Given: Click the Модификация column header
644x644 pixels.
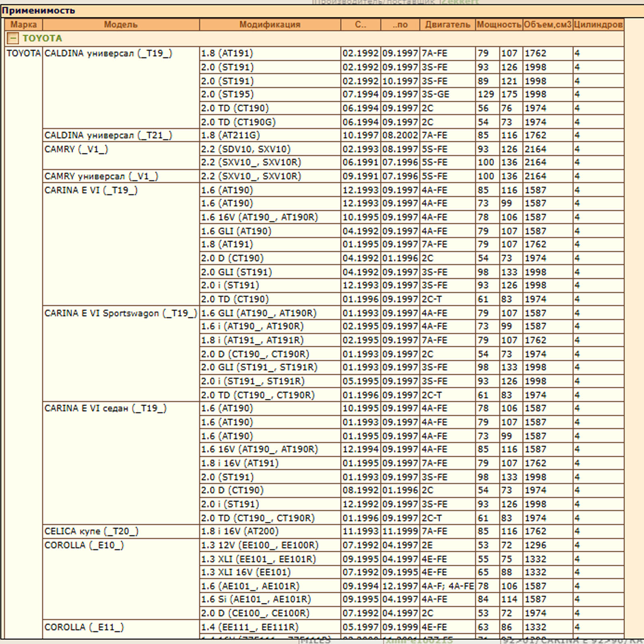Looking at the screenshot, I should (270, 25).
